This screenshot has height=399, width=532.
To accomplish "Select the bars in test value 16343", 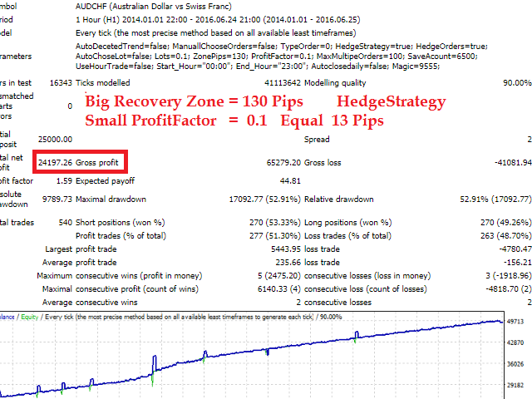I will 61,83.
